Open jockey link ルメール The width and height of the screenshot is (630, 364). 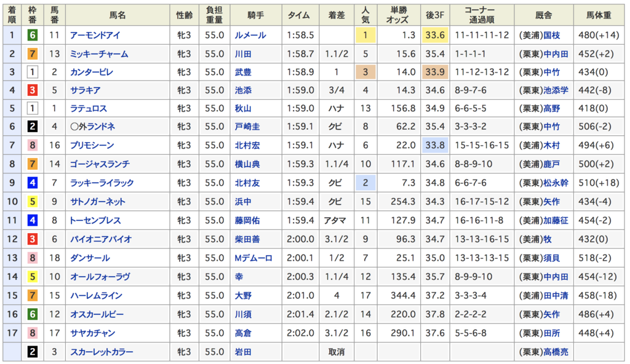[x=250, y=36]
